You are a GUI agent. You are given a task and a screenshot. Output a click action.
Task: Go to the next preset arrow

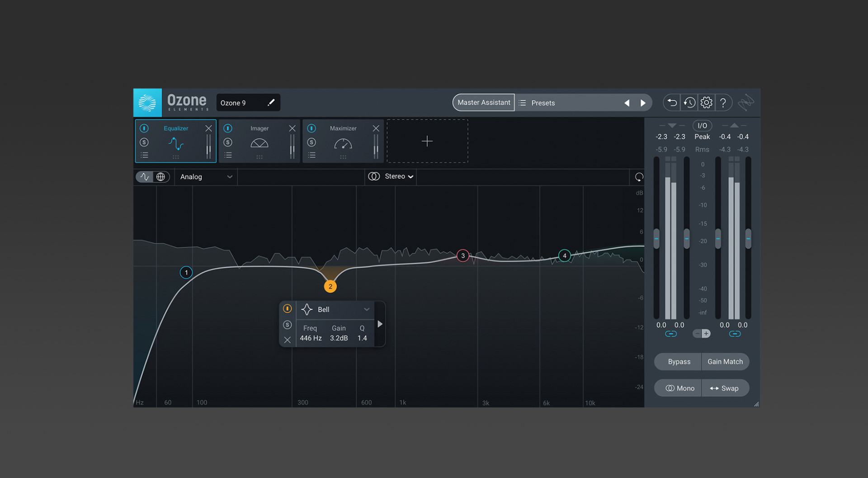(643, 103)
